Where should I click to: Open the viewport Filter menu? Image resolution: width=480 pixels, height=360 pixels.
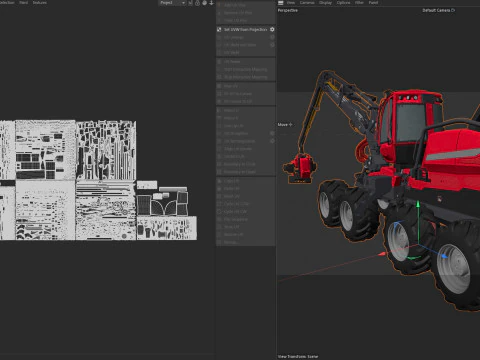pos(359,3)
